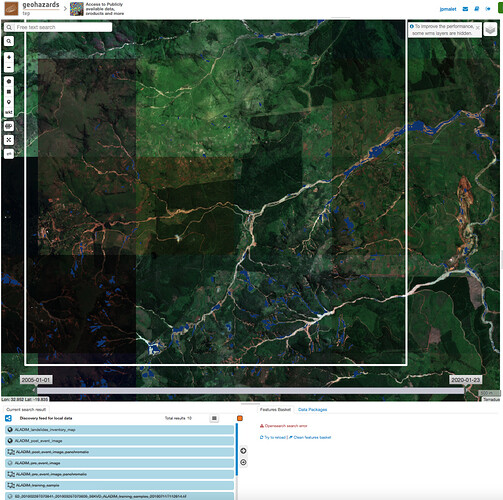Expand the ALADIM_training_sample result entry
503x500 pixels.
point(119,485)
